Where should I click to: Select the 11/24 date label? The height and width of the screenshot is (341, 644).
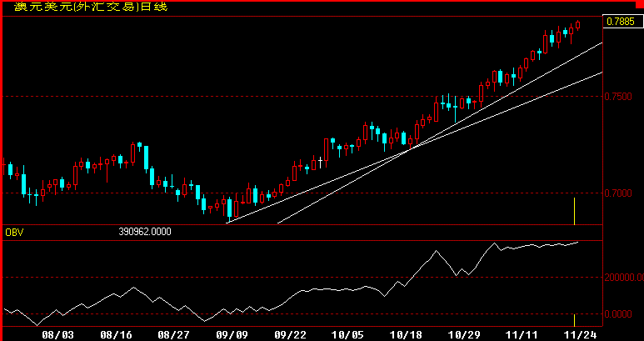click(582, 335)
